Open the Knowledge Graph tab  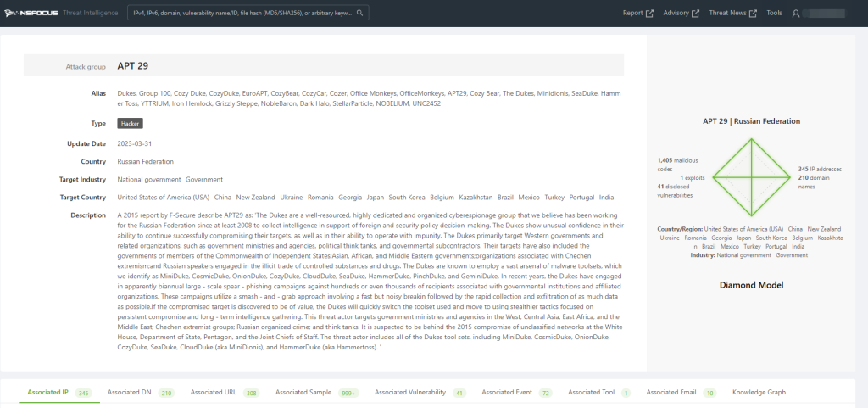pos(759,392)
